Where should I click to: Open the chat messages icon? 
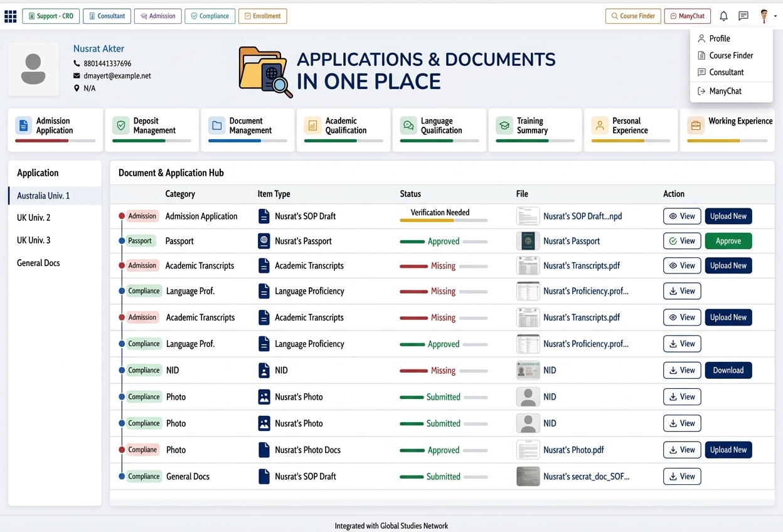743,16
